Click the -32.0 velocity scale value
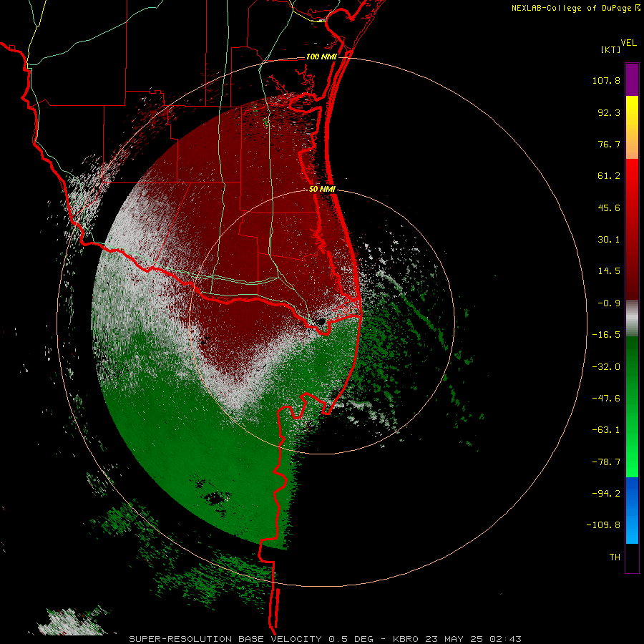Screen dimensions: 644x644 pyautogui.click(x=606, y=367)
